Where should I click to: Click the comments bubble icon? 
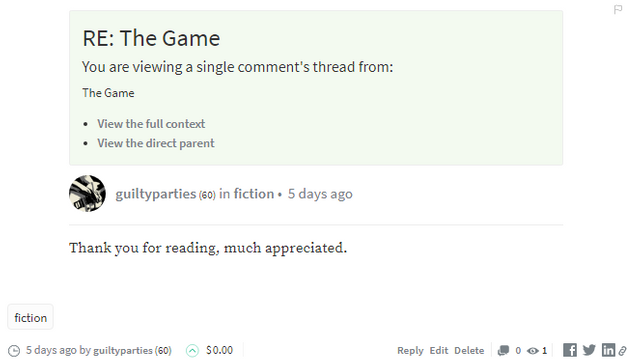[x=503, y=351]
